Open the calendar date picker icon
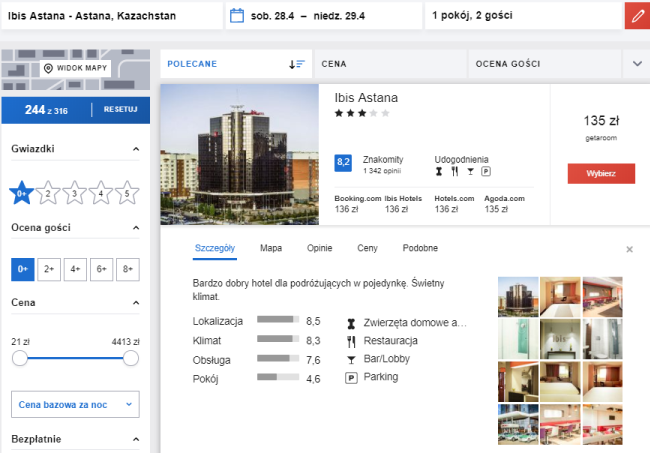 [237, 16]
